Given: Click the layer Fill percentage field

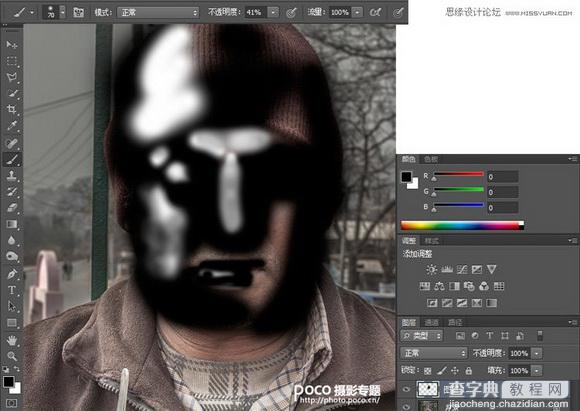Looking at the screenshot, I should [x=519, y=370].
